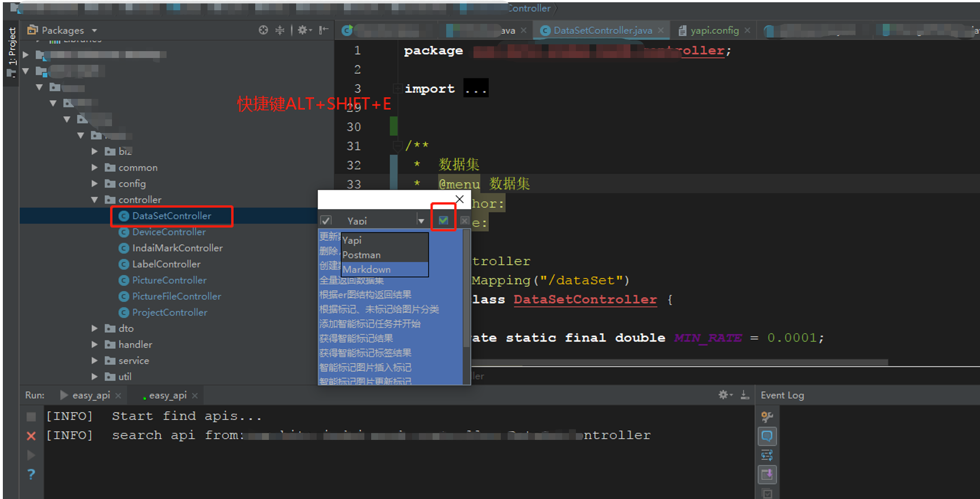The height and width of the screenshot is (499, 980).
Task: Open project panel settings gear
Action: coord(305,30)
